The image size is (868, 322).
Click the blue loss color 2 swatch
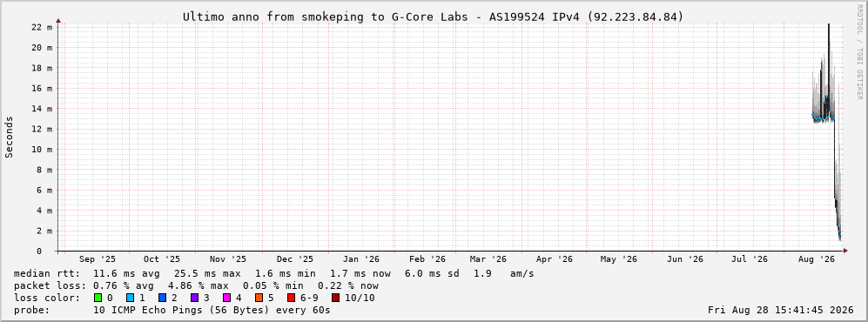click(162, 299)
